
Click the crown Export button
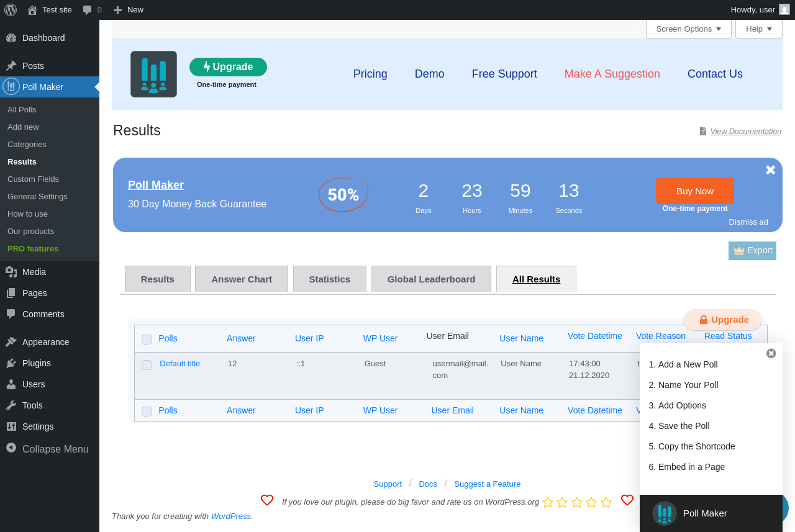point(752,251)
